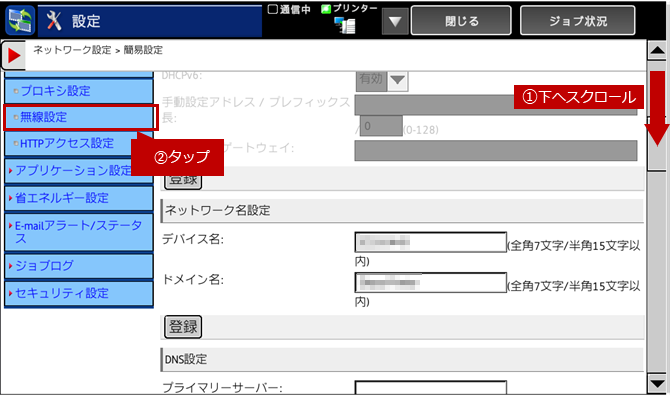Tap the wrench and screwdriver settings icon
The height and width of the screenshot is (396, 670).
pos(54,21)
